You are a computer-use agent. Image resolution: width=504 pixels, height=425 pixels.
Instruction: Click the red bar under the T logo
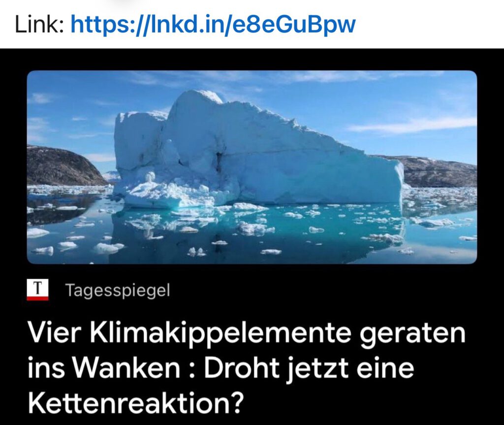pyautogui.click(x=37, y=298)
